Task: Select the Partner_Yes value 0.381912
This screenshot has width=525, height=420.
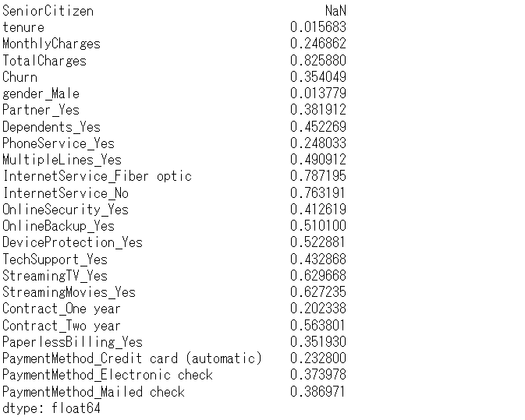Action: (318, 110)
